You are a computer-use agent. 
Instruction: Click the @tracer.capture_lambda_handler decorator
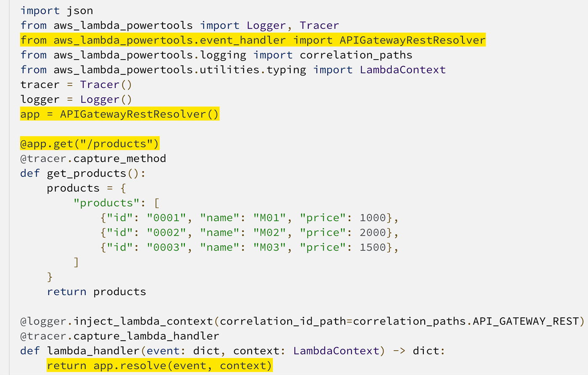coord(120,336)
